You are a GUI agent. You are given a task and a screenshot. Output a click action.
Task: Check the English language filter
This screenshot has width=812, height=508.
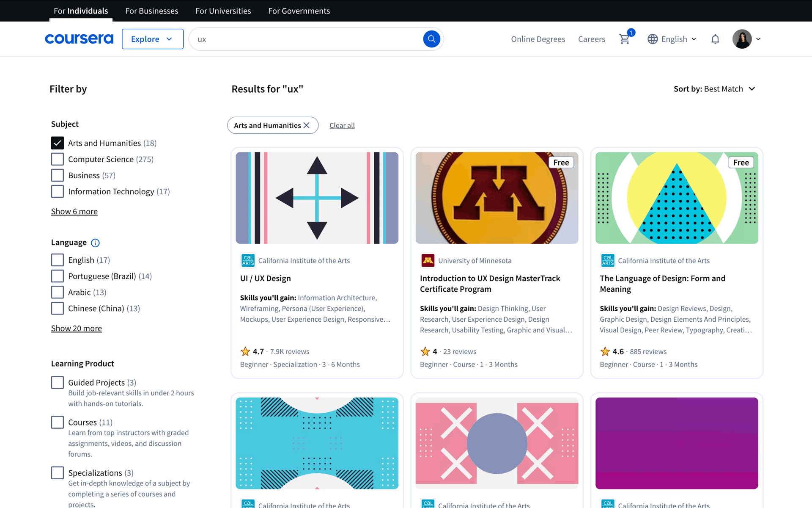(x=58, y=260)
